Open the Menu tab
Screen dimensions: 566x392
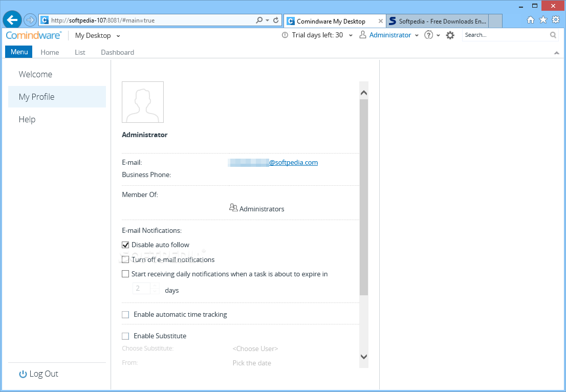(x=19, y=52)
